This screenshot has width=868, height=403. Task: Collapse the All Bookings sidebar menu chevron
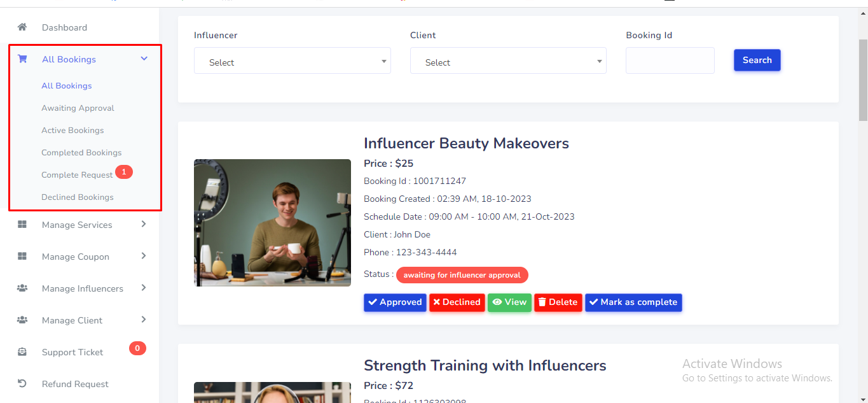(144, 59)
